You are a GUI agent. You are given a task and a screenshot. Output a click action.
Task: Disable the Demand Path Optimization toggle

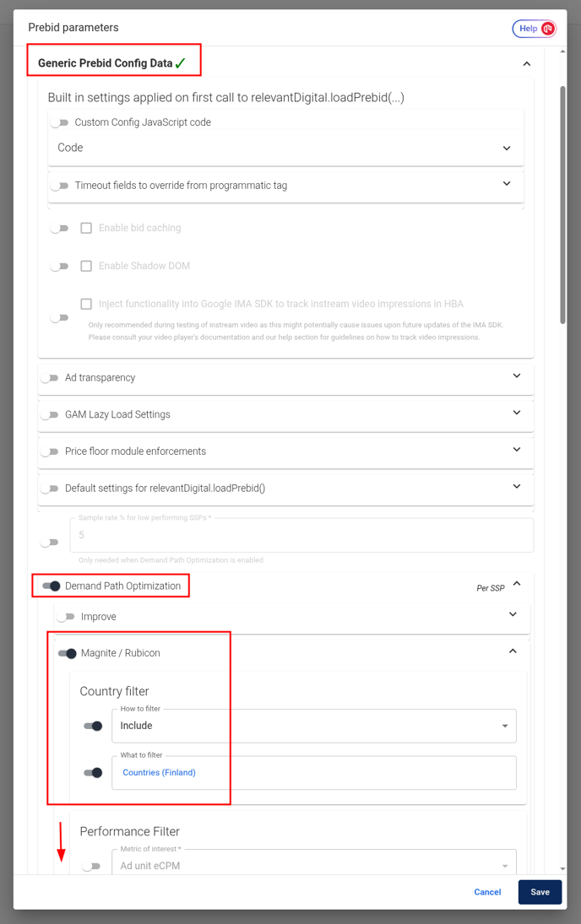52,586
